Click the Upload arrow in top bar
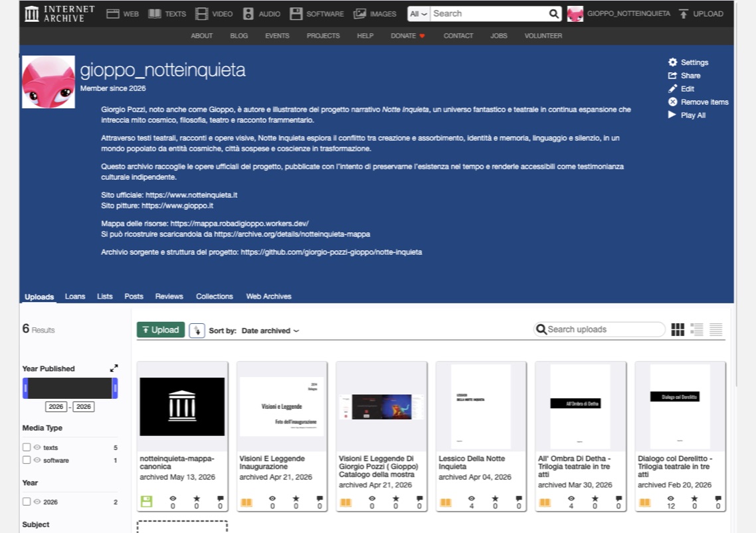Viewport: 756px width, 533px height. (x=701, y=14)
